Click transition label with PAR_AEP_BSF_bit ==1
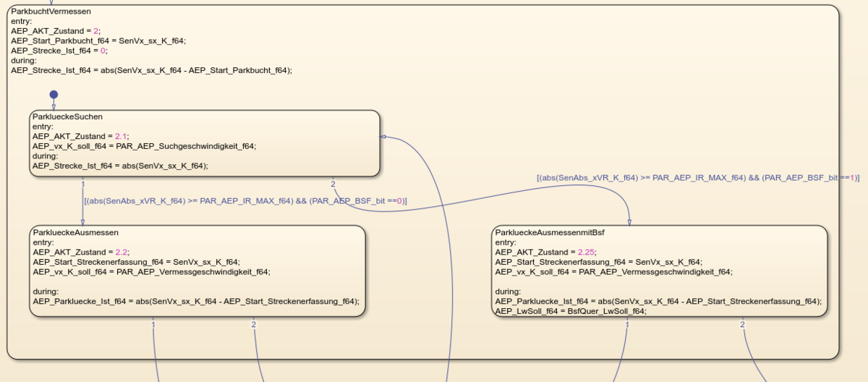868x382 pixels. tap(697, 177)
